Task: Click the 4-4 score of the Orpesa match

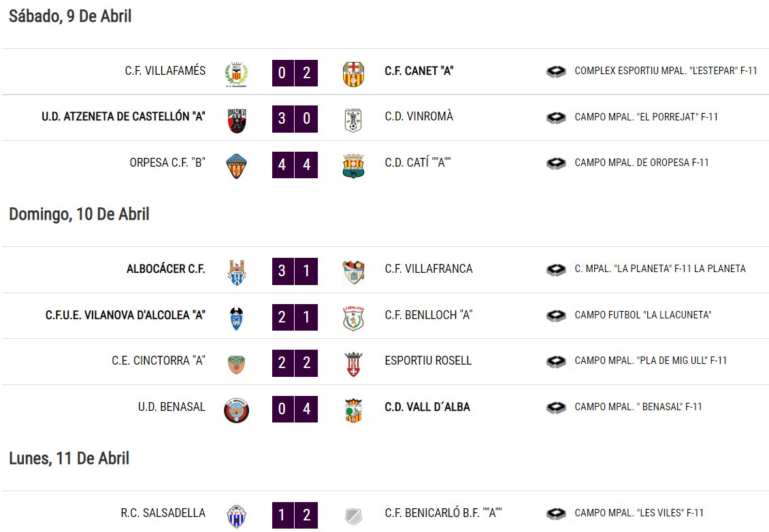Action: [295, 164]
